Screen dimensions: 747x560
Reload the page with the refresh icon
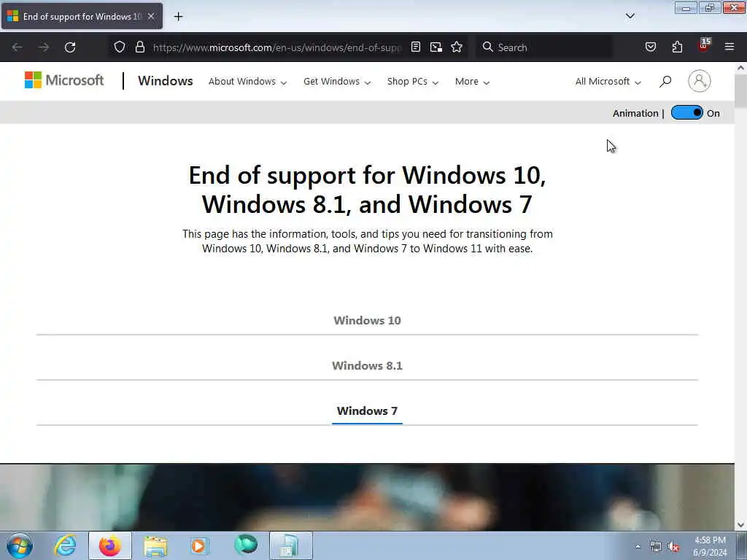pyautogui.click(x=70, y=47)
